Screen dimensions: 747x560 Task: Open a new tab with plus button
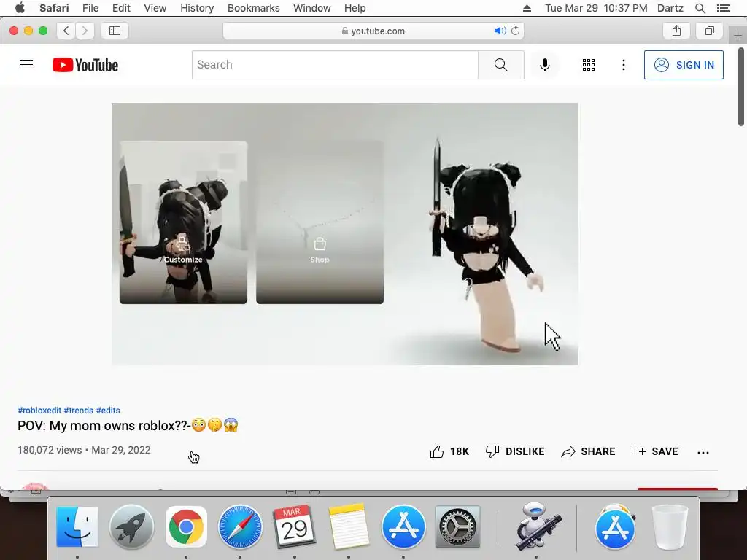click(738, 35)
